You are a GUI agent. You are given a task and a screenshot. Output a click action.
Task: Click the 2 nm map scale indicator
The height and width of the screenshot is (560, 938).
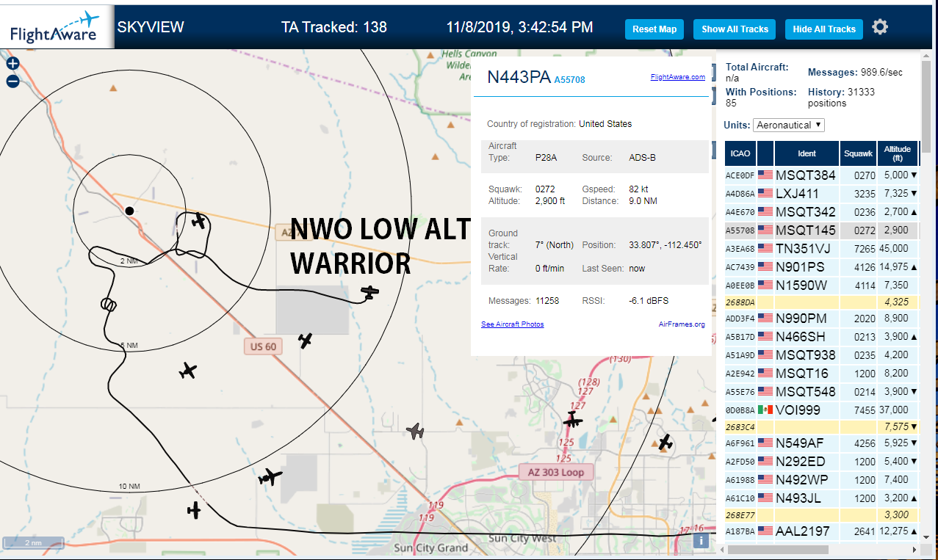click(33, 543)
